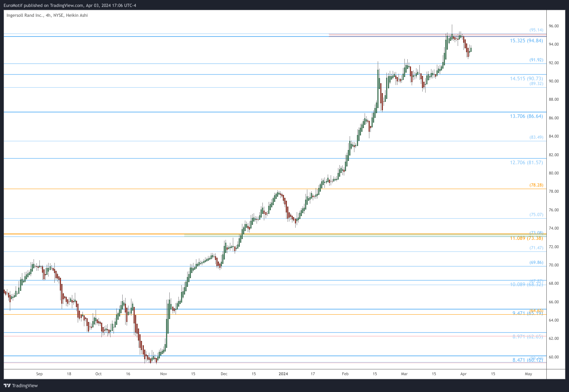Click 96.00 on the price axis
This screenshot has width=569, height=392.
[x=554, y=26]
